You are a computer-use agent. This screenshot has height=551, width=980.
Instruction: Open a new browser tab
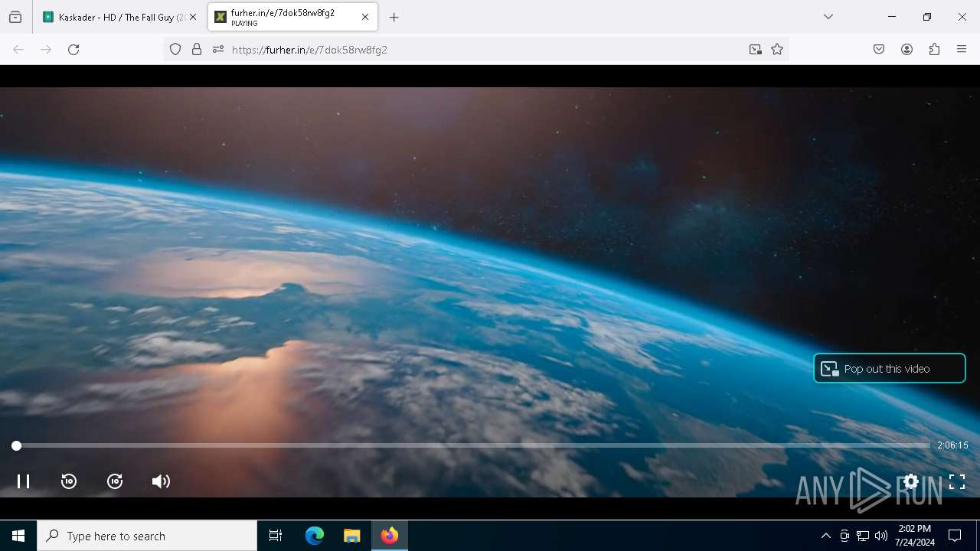tap(394, 17)
